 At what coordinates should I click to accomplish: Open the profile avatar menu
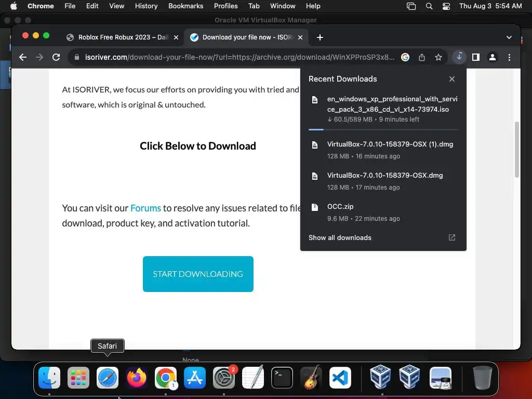pyautogui.click(x=493, y=57)
